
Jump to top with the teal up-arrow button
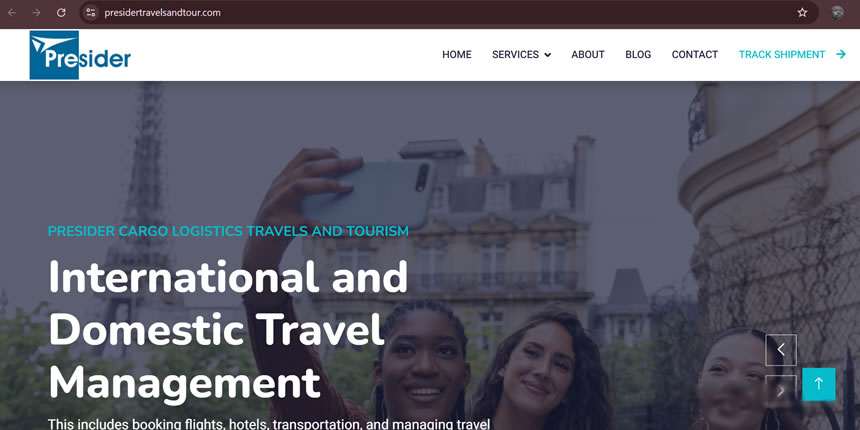[x=819, y=384]
